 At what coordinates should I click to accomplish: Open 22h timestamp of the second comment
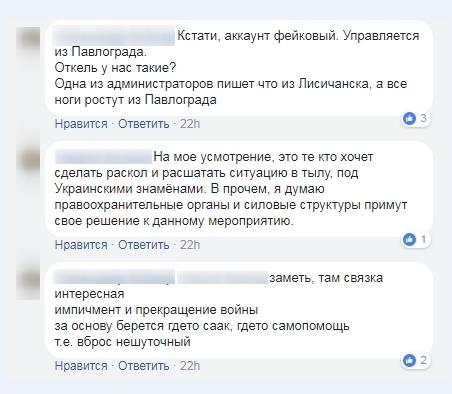(x=190, y=245)
